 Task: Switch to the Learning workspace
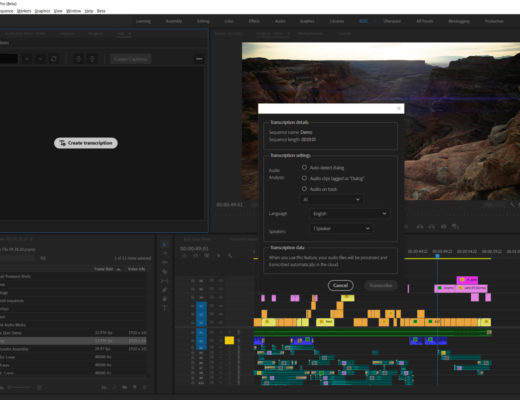(143, 21)
